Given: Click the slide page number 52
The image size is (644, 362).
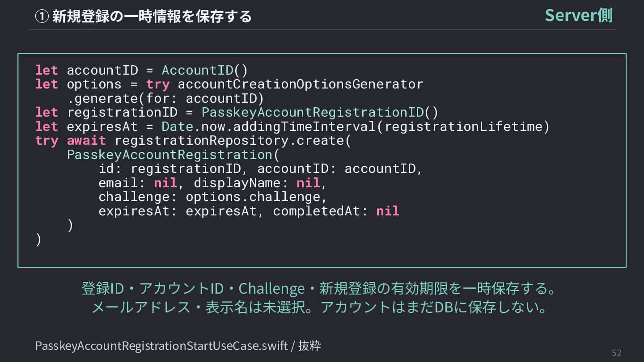Looking at the screenshot, I should point(617,353).
